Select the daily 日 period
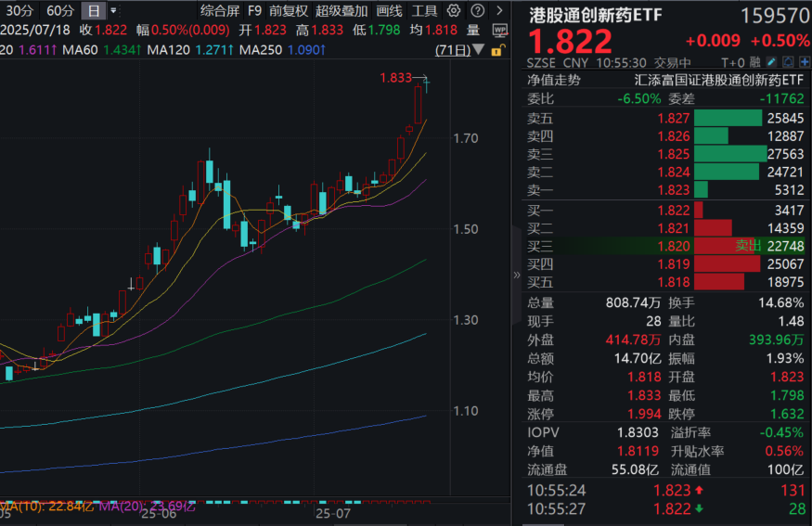Viewport: 812px width, 526px height. coord(94,11)
